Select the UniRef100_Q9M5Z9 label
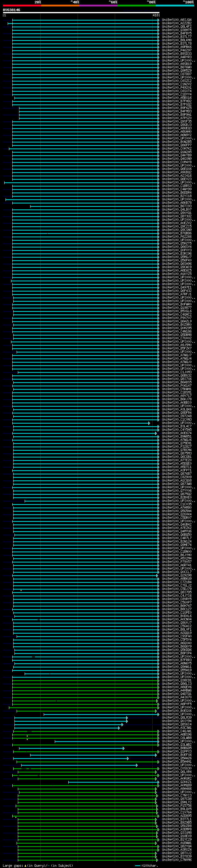The image size is (197, 868). [176, 71]
